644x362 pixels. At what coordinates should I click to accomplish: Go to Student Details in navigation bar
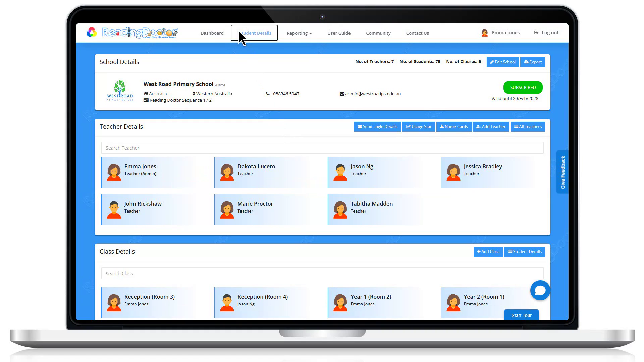click(254, 33)
